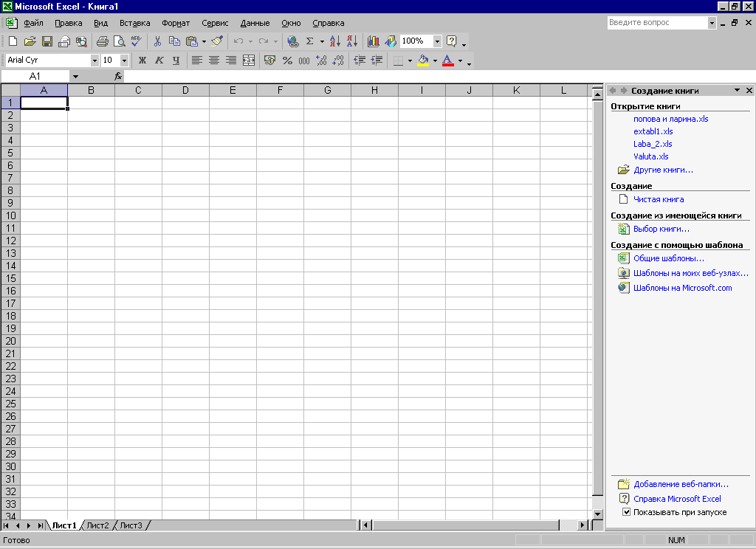Toggle 'Показывать при запуске' checkbox

[x=626, y=512]
